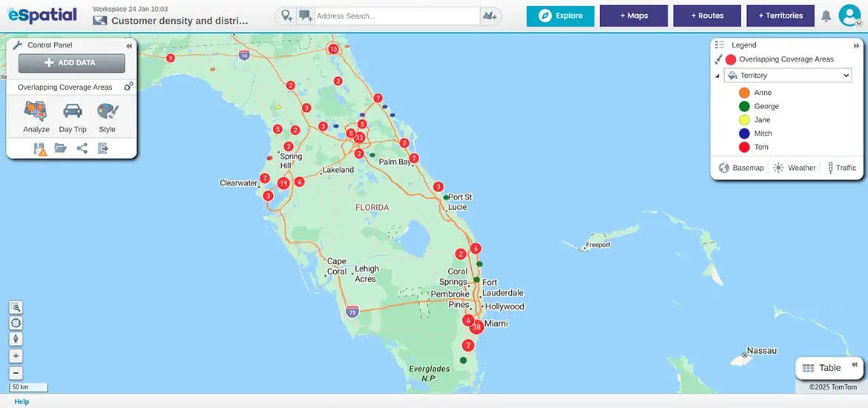Click the add pin icon beside search
The height and width of the screenshot is (408, 868).
(x=286, y=16)
